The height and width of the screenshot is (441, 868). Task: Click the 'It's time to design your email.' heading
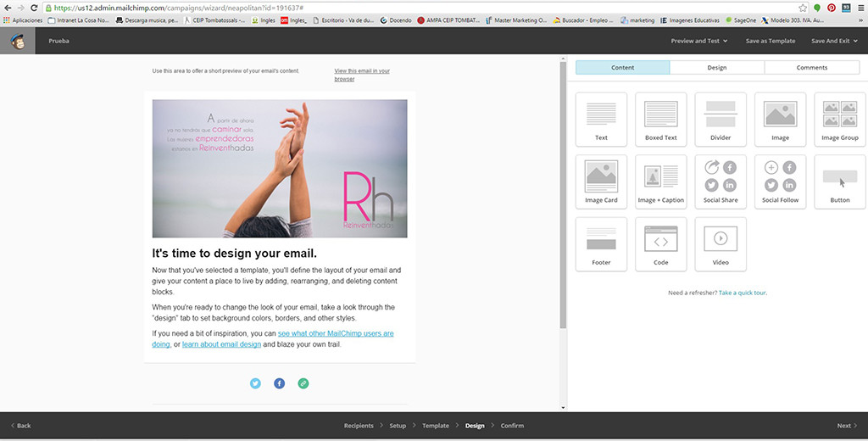[x=235, y=254]
